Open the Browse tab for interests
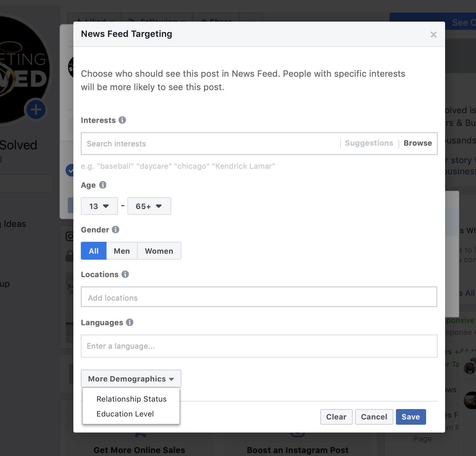Screen dimensions: 476x456 [x=418, y=143]
